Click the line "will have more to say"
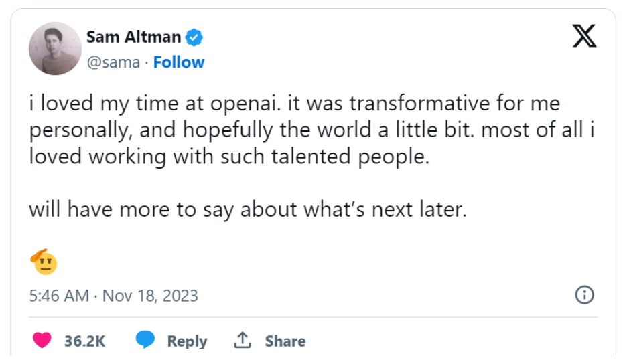This screenshot has width=623, height=364. coord(247,209)
